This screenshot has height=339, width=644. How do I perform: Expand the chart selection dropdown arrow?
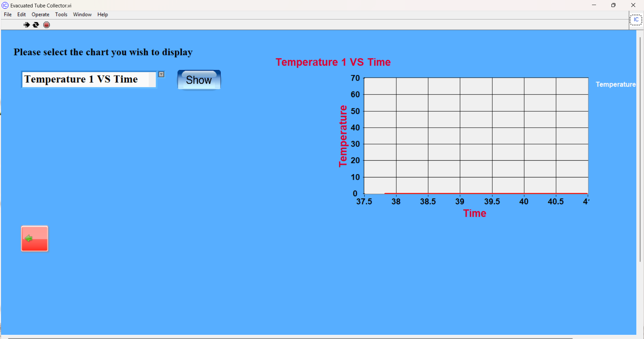[x=161, y=75]
